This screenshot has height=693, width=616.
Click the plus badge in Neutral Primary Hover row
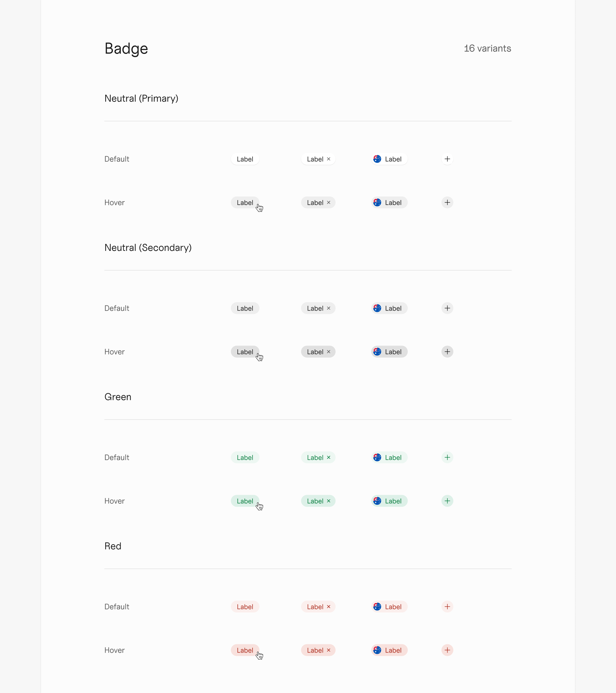447,202
